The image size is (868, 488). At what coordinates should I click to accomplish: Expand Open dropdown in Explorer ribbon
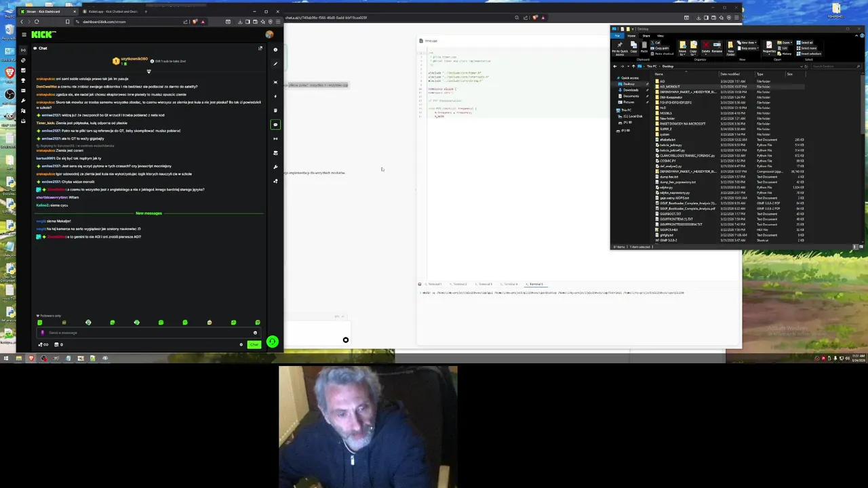(785, 43)
